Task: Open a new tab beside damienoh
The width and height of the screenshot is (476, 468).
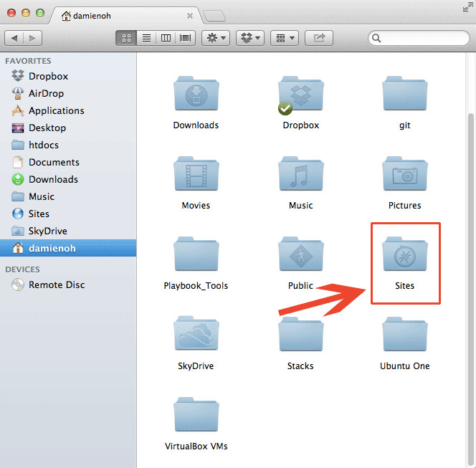Action: pyautogui.click(x=214, y=16)
